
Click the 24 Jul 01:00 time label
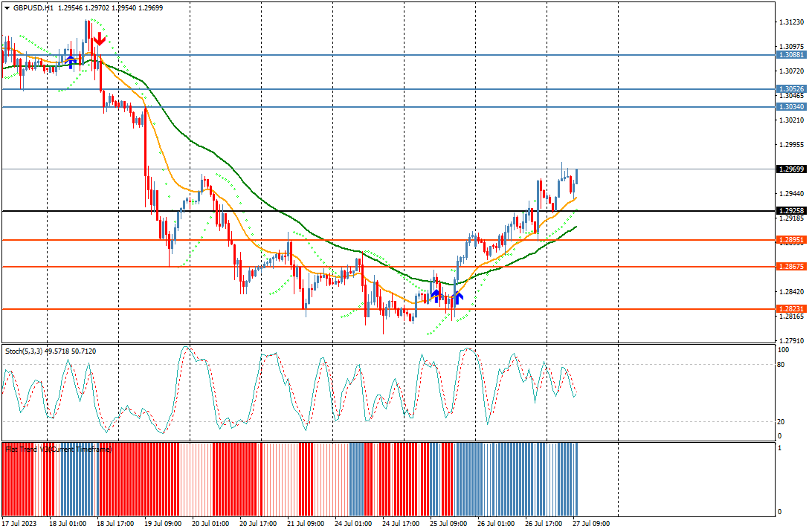(x=353, y=524)
